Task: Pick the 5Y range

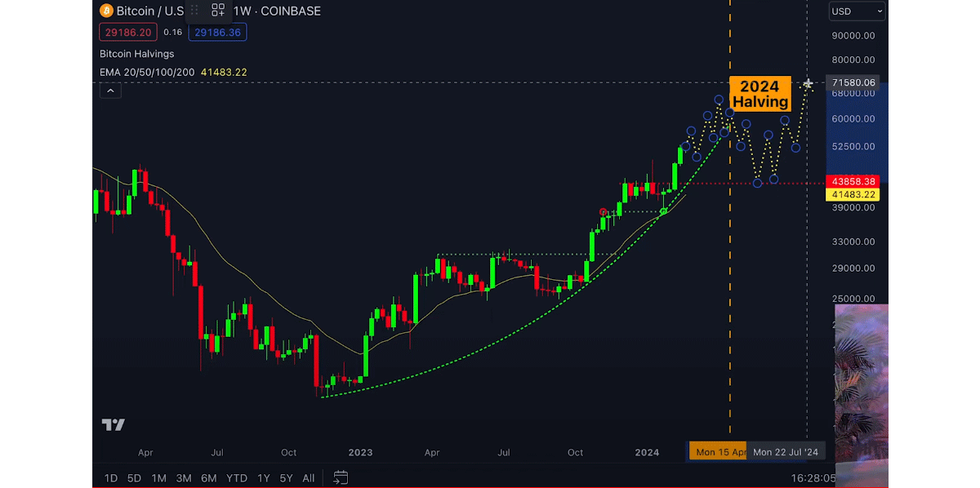Action: tap(286, 478)
